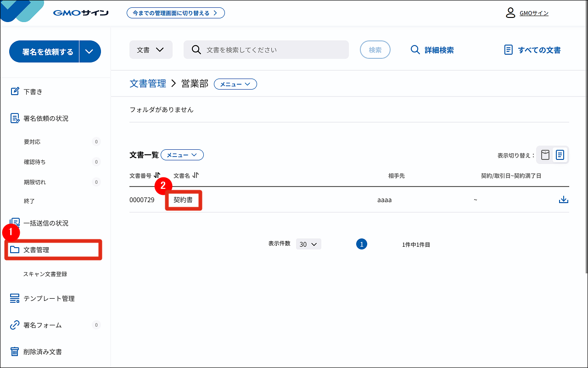Open 詳細検索 advanced search

click(432, 50)
